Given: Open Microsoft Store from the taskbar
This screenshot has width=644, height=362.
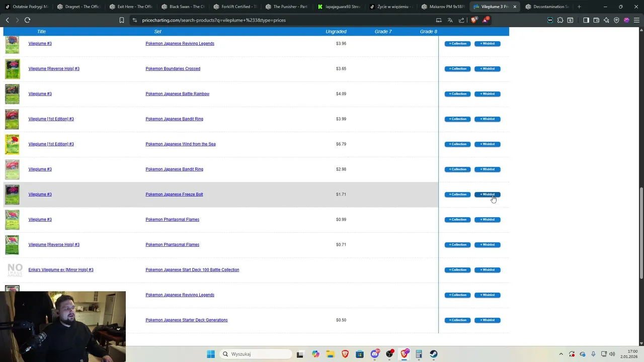Looking at the screenshot, I should [x=360, y=354].
